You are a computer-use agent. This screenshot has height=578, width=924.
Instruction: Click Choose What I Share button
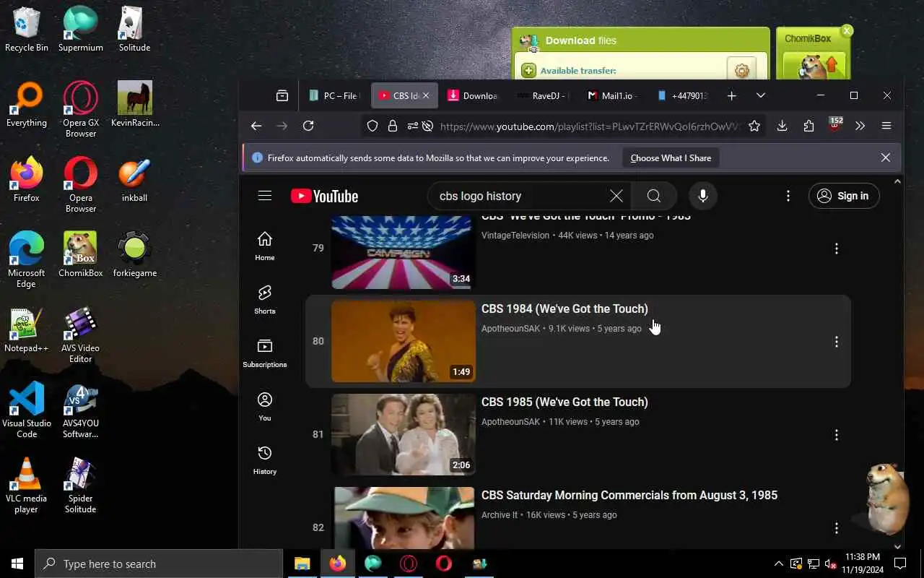(x=671, y=158)
